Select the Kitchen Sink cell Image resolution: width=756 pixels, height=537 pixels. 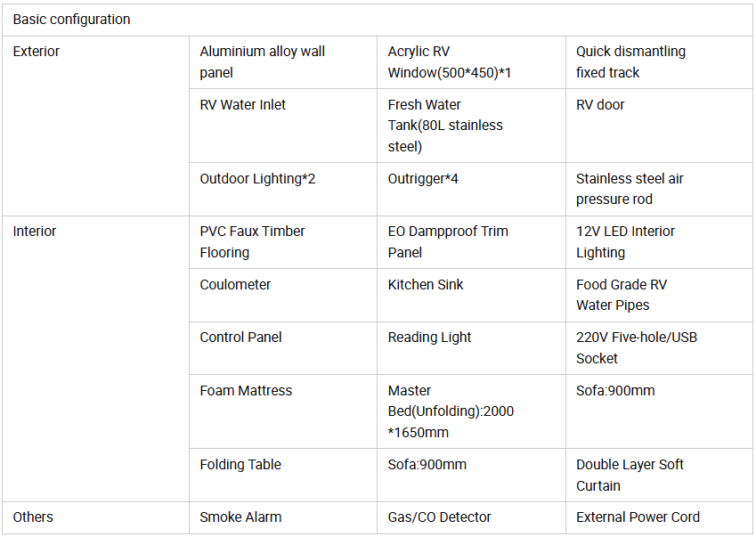pyautogui.click(x=471, y=295)
